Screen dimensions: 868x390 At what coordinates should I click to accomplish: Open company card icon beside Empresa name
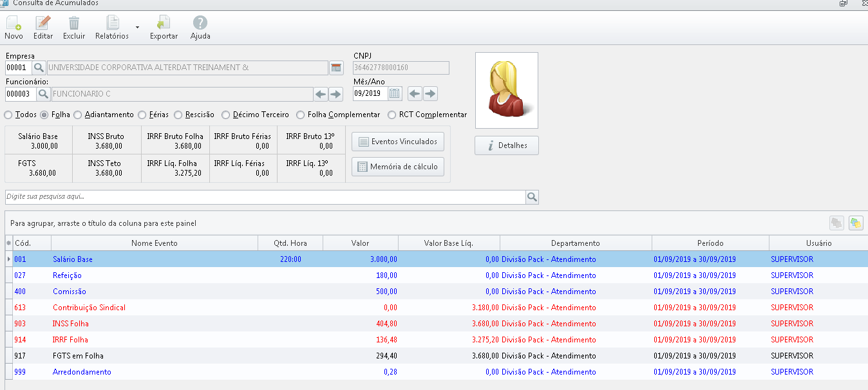click(x=336, y=68)
